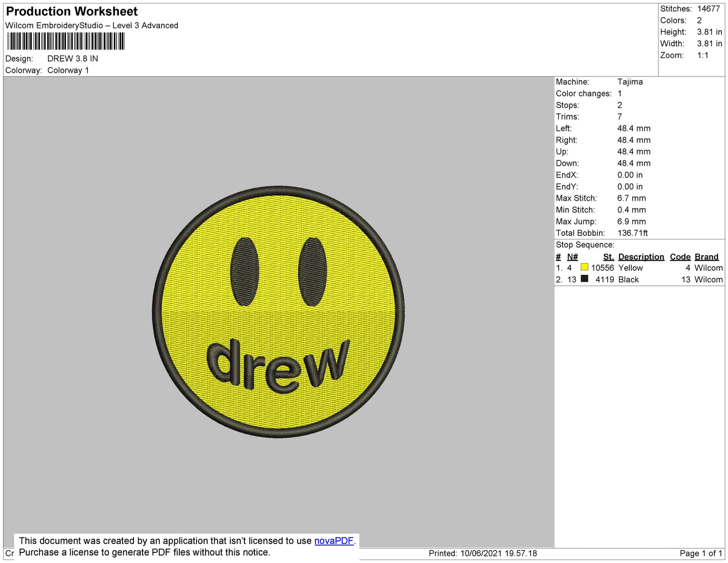The height and width of the screenshot is (563, 728).
Task: Click the Max Jump value 6.9 mm
Action: (x=631, y=221)
